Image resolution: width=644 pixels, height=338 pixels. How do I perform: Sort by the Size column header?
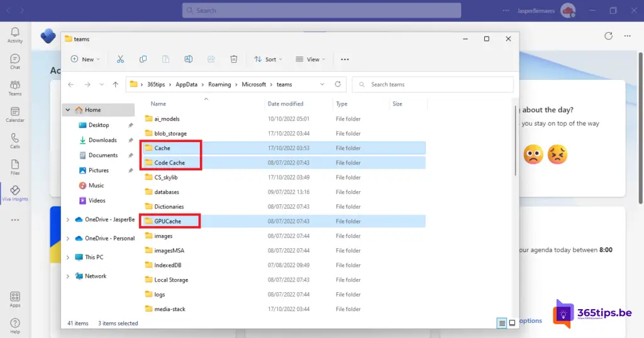397,104
